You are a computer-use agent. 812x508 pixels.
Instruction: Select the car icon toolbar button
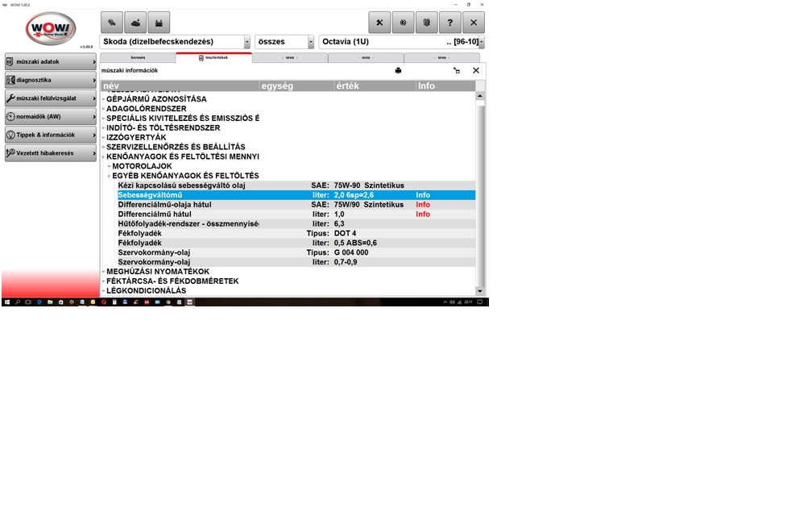pyautogui.click(x=135, y=23)
